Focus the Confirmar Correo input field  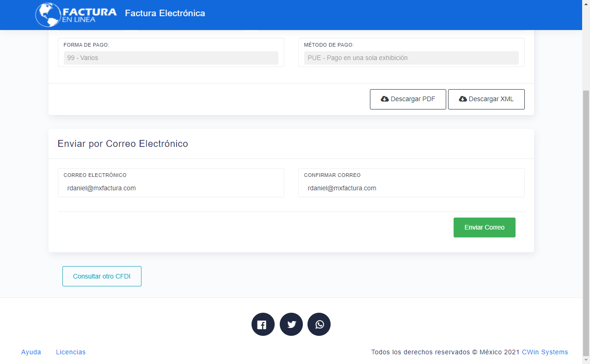(411, 188)
